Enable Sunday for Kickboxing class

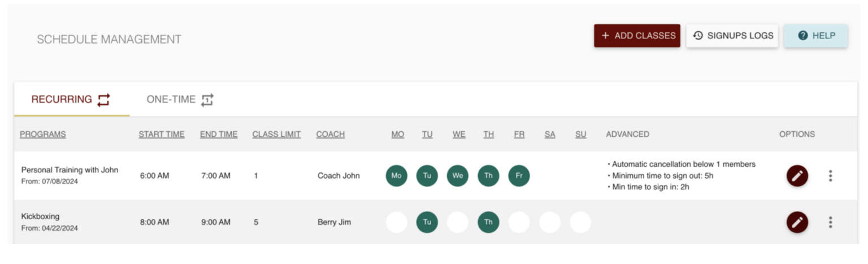coord(580,222)
